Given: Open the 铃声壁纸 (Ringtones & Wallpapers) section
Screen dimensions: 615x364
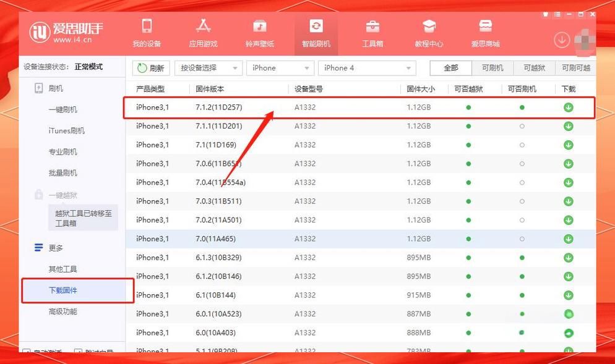Looking at the screenshot, I should click(260, 31).
